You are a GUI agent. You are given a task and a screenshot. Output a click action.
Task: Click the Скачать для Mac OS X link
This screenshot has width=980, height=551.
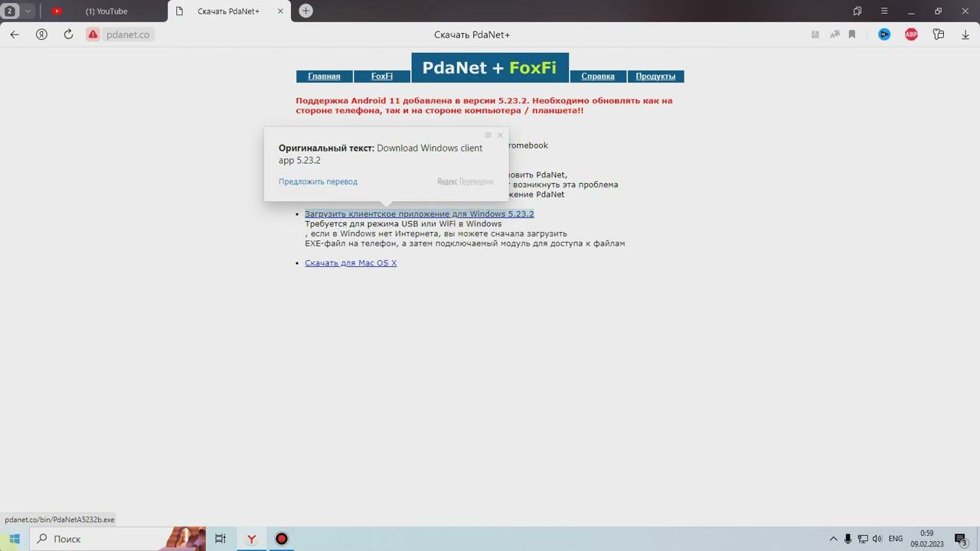351,263
